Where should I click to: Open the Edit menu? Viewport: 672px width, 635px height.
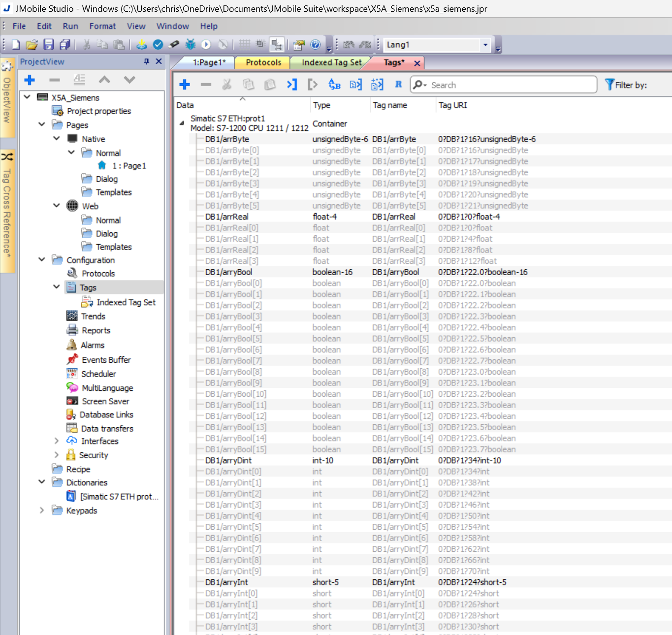tap(44, 26)
